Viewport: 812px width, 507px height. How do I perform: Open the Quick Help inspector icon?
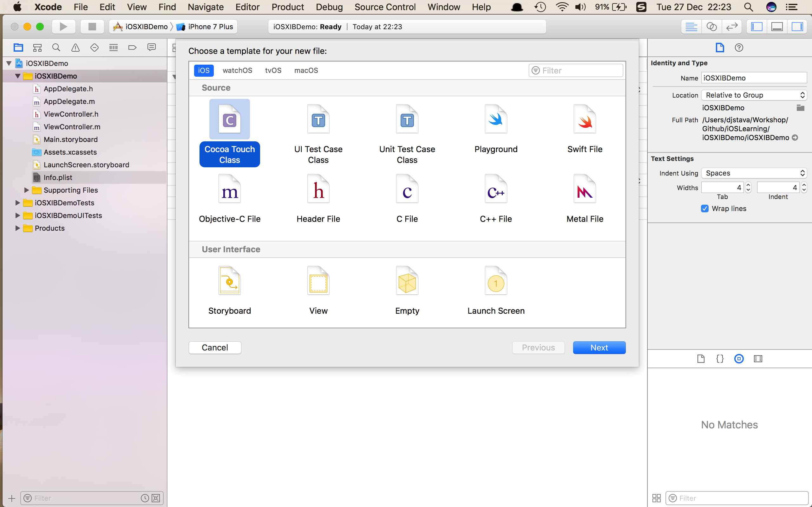coord(738,48)
